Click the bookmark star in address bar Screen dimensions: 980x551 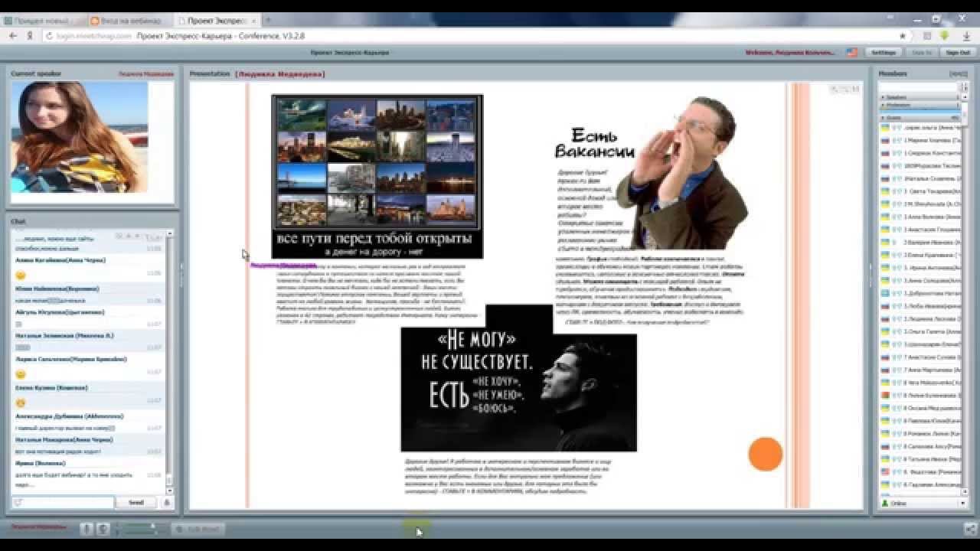click(903, 36)
